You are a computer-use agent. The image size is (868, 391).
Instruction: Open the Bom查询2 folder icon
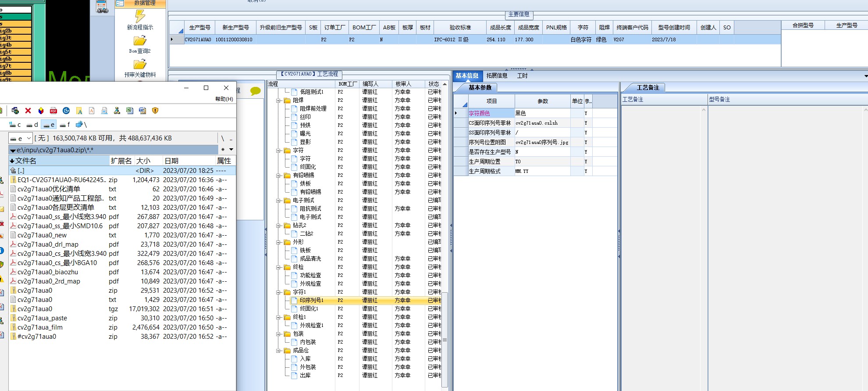click(x=140, y=41)
